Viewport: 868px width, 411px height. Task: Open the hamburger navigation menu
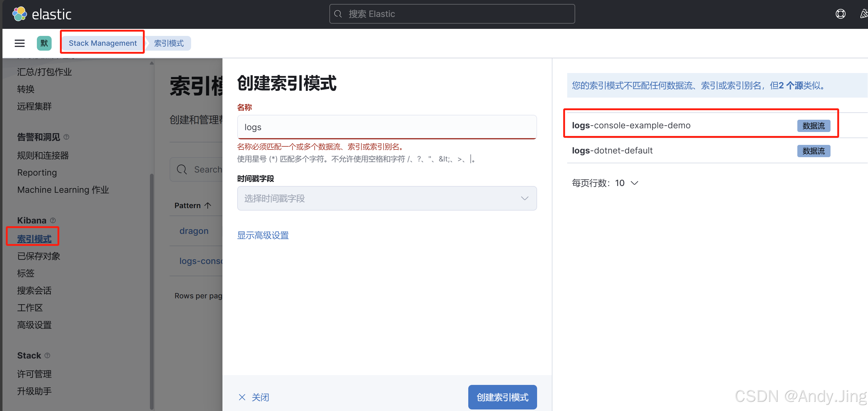click(19, 43)
